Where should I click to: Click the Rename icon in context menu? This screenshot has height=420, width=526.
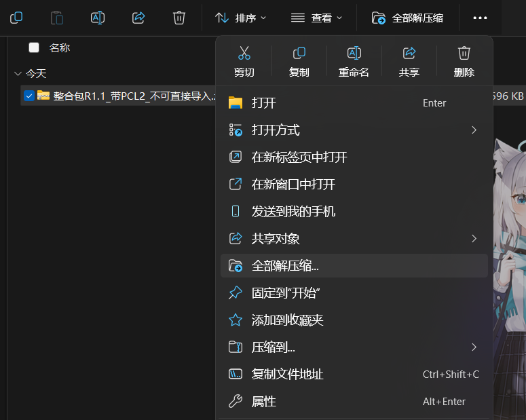pos(354,54)
